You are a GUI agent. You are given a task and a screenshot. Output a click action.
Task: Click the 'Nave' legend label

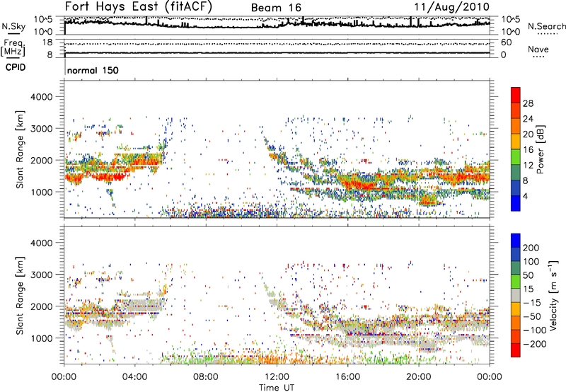click(x=538, y=49)
